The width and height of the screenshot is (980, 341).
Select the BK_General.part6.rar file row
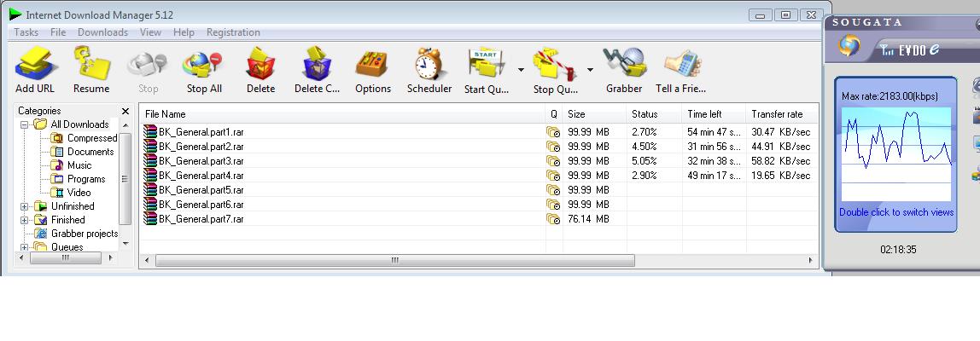click(x=478, y=205)
